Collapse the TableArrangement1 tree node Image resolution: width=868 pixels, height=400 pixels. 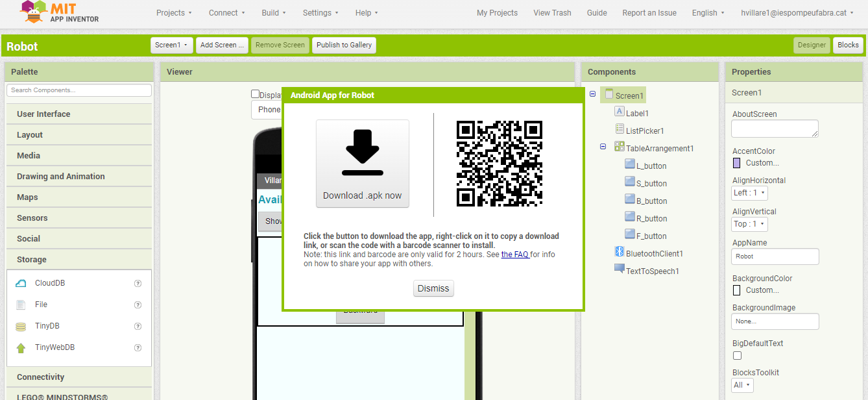603,147
